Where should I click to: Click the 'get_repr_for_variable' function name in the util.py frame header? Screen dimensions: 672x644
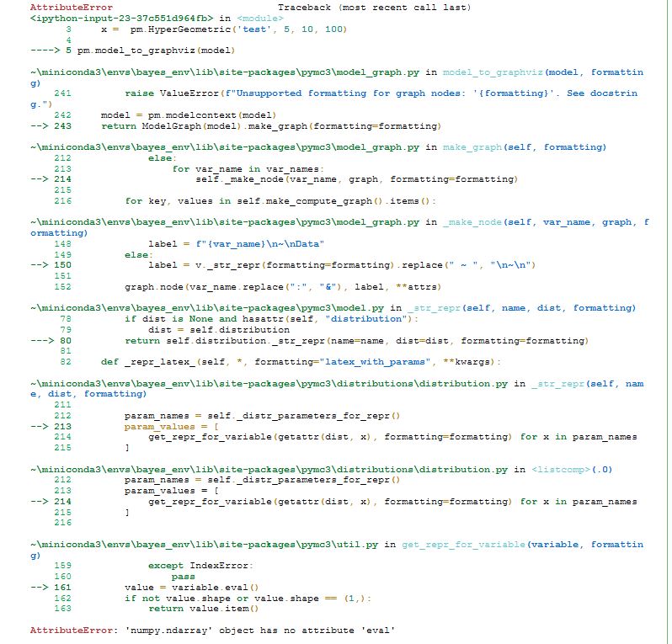click(x=463, y=544)
